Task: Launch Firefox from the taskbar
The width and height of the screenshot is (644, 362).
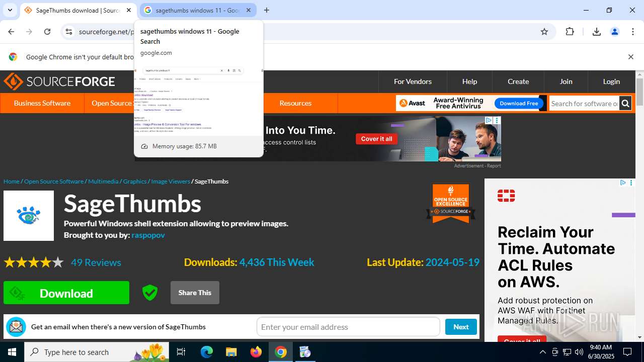Action: pos(256,352)
